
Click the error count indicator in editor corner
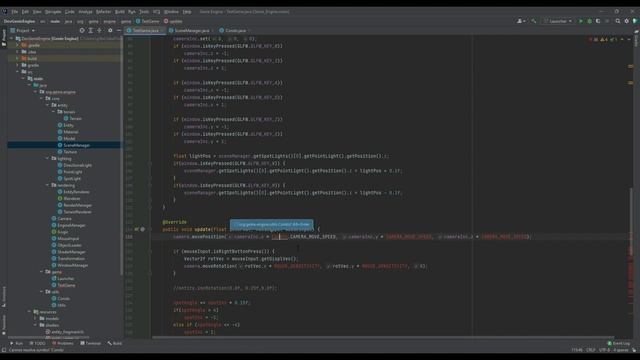pyautogui.click(x=594, y=40)
